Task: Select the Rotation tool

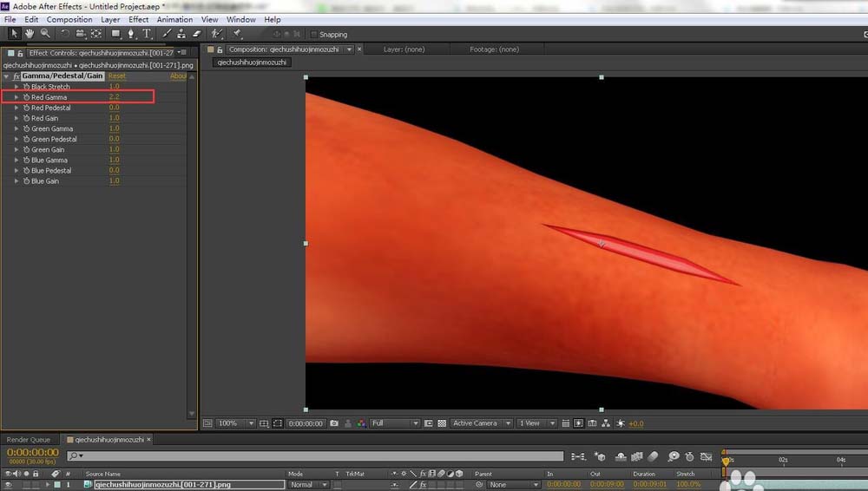Action: coord(65,34)
